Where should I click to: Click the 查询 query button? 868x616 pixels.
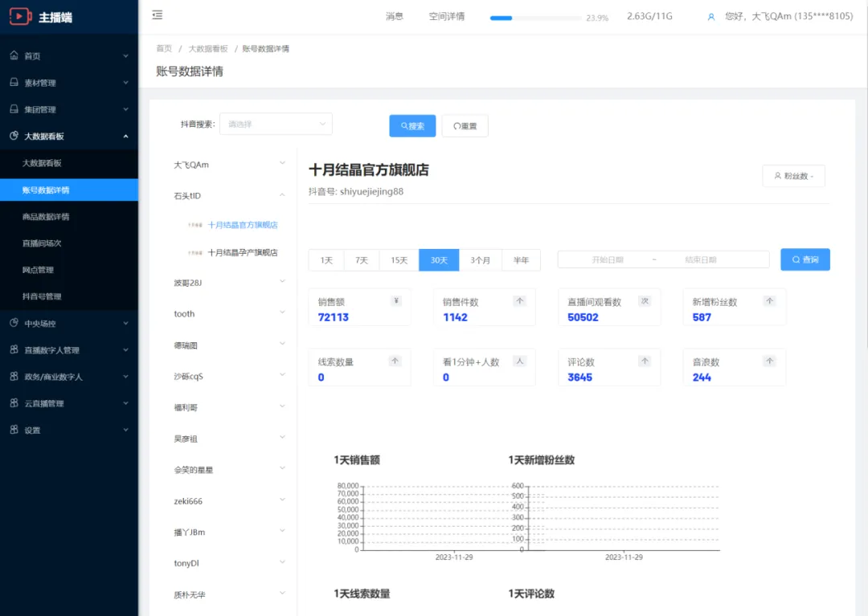point(805,259)
